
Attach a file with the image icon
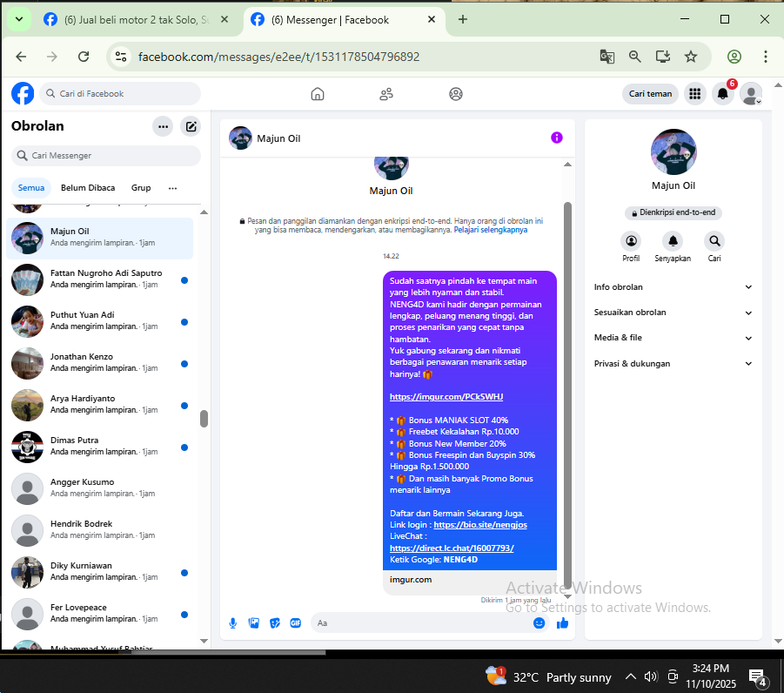pos(254,623)
